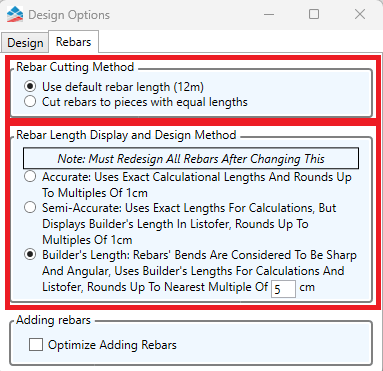Click the Design Options title bar text

(69, 15)
